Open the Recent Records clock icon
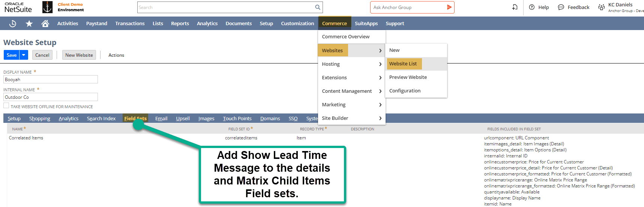The image size is (644, 207). coord(13,23)
